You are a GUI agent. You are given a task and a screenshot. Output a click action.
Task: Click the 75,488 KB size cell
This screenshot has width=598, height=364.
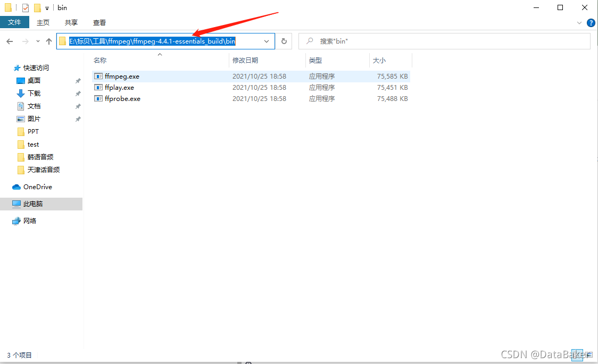[x=393, y=99]
